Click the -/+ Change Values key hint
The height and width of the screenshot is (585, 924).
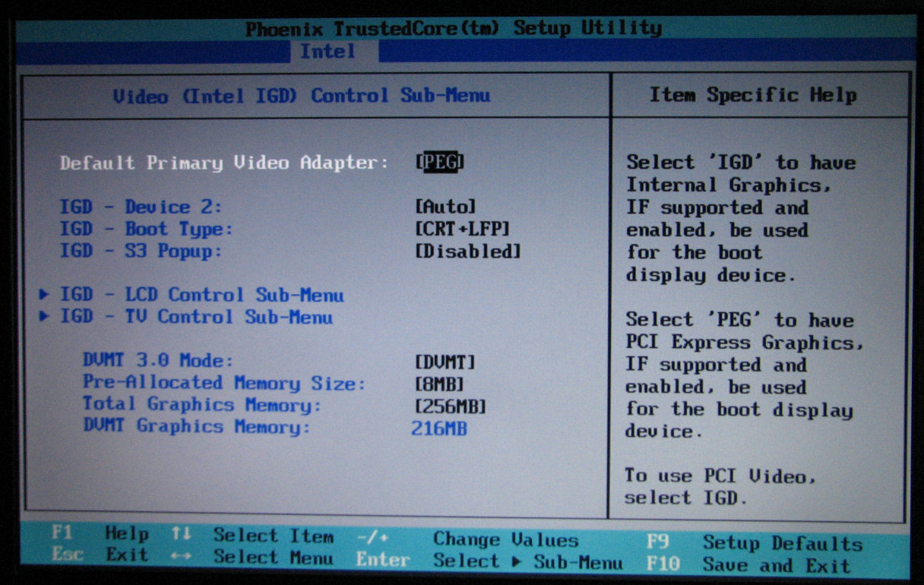(x=467, y=539)
